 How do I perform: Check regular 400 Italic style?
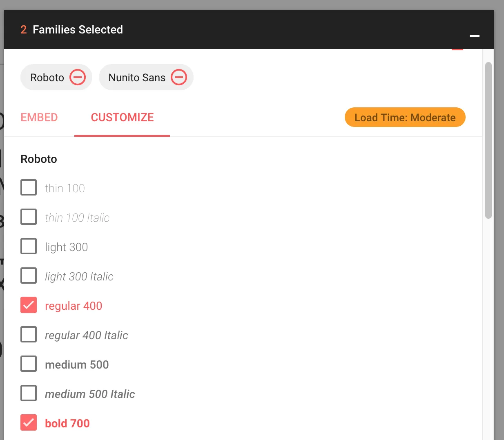click(29, 334)
